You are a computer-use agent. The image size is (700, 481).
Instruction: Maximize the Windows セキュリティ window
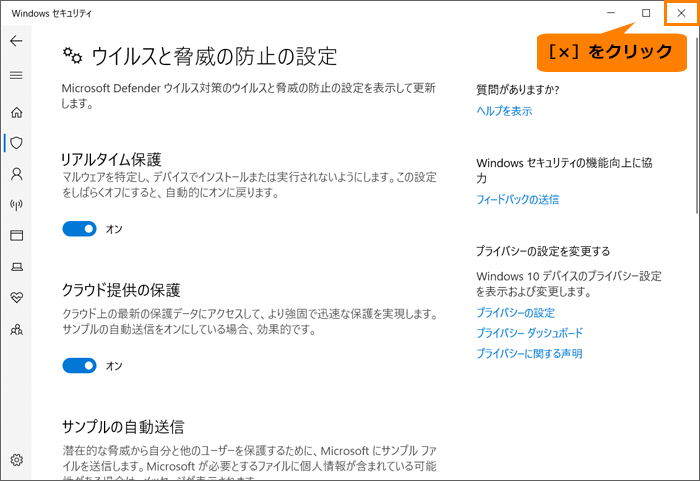click(646, 13)
